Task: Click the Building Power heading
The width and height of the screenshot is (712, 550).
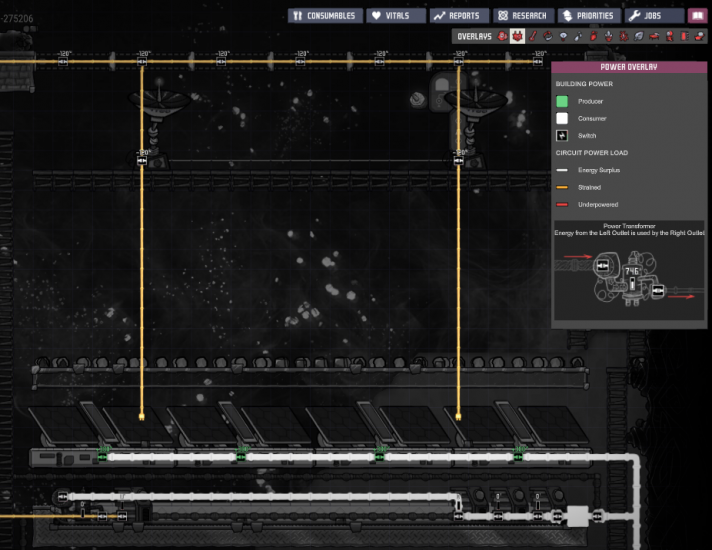Action: (x=584, y=84)
